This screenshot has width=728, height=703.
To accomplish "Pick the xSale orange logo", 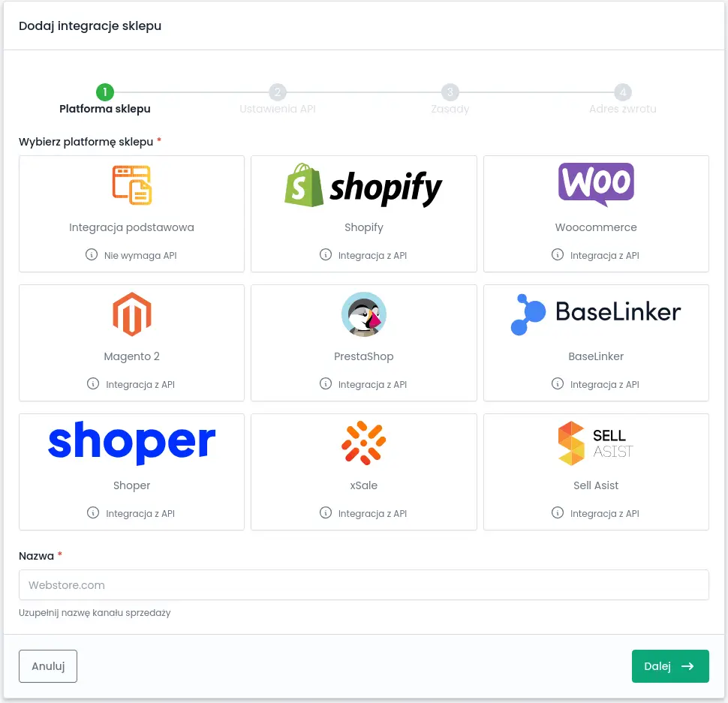I will click(363, 443).
